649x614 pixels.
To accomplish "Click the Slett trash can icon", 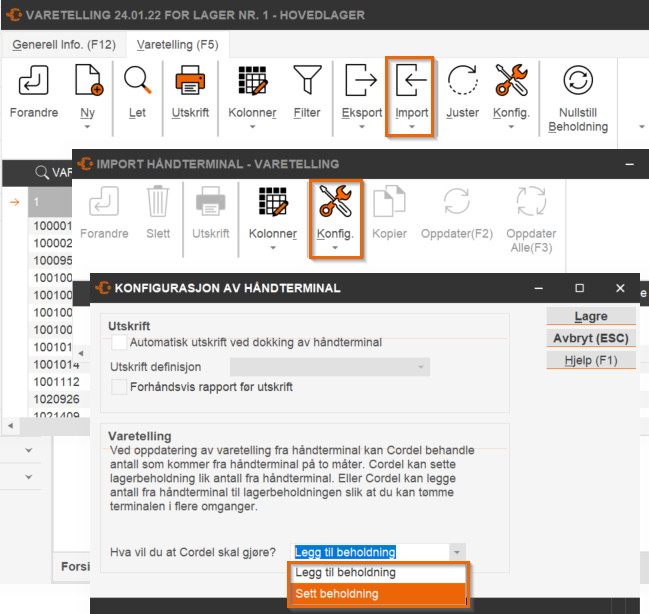I will pyautogui.click(x=158, y=201).
